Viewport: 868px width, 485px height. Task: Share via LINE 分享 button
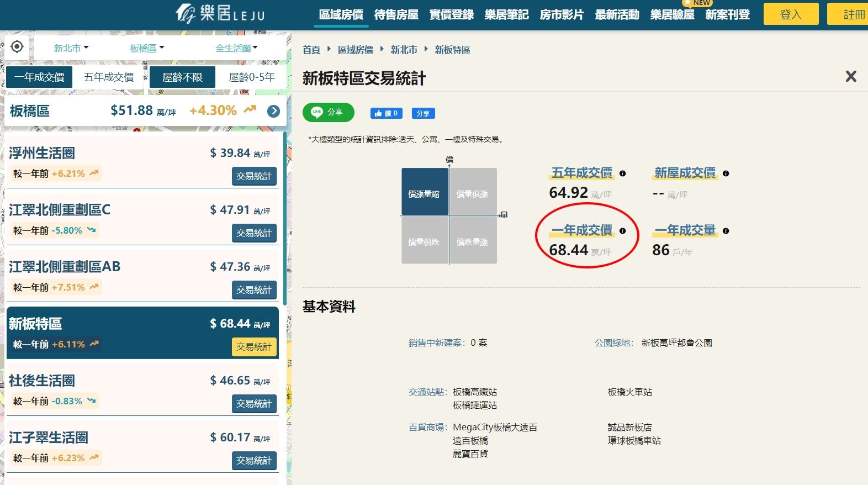[329, 113]
